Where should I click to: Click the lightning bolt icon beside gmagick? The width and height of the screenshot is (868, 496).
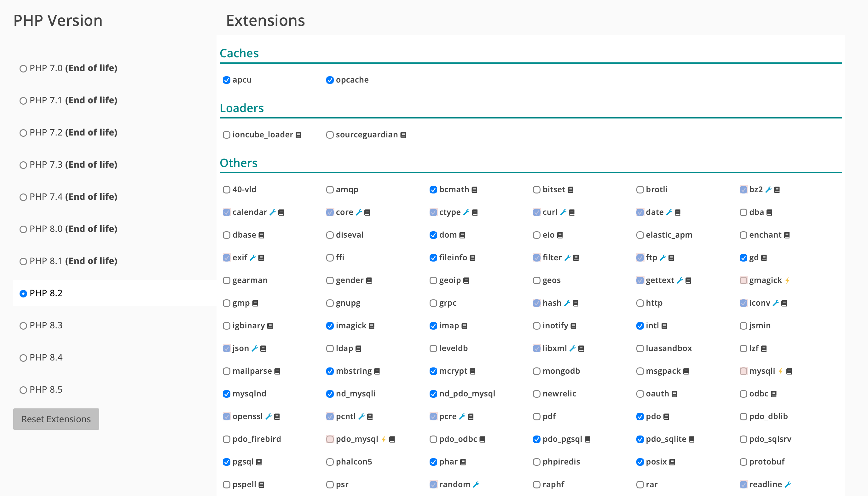(x=787, y=281)
